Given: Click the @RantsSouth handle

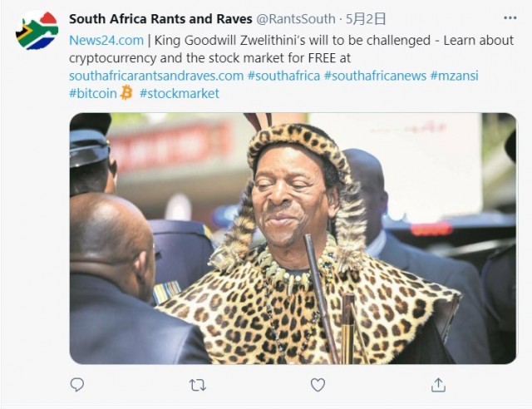Looking at the screenshot, I should coord(296,19).
